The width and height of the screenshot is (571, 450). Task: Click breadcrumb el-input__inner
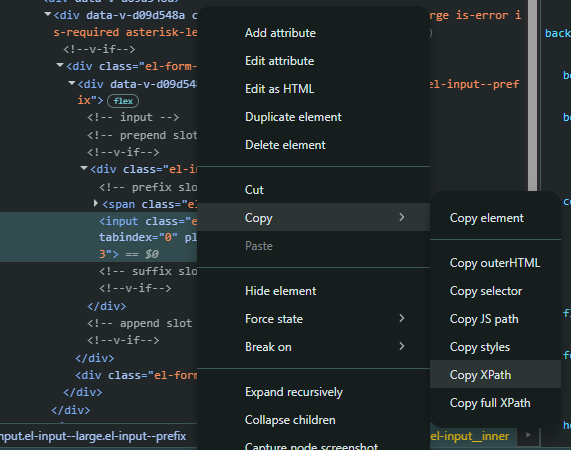click(x=470, y=436)
